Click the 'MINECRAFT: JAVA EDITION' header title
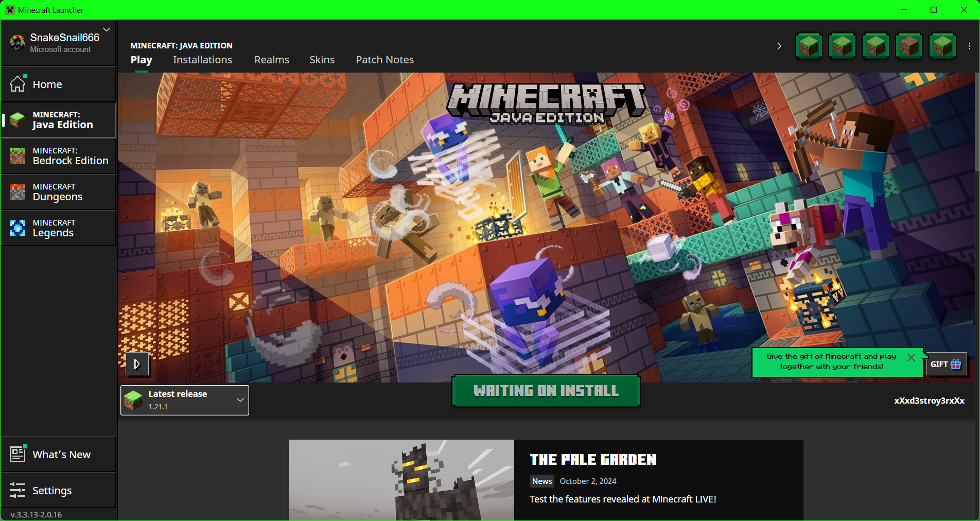This screenshot has height=521, width=980. [182, 45]
